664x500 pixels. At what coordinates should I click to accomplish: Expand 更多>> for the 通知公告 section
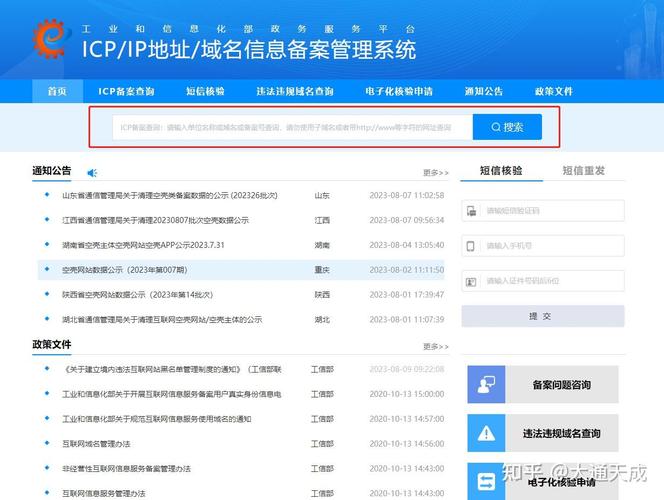[435, 172]
